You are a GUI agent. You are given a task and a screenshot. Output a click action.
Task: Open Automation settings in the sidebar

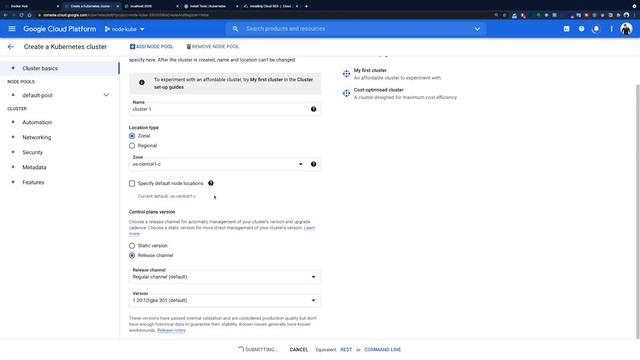(x=37, y=122)
